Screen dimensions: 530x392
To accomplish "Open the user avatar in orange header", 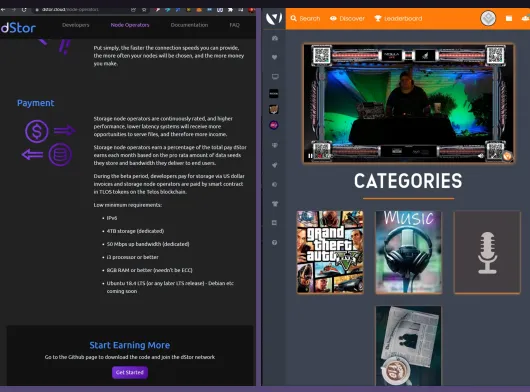I will point(488,18).
